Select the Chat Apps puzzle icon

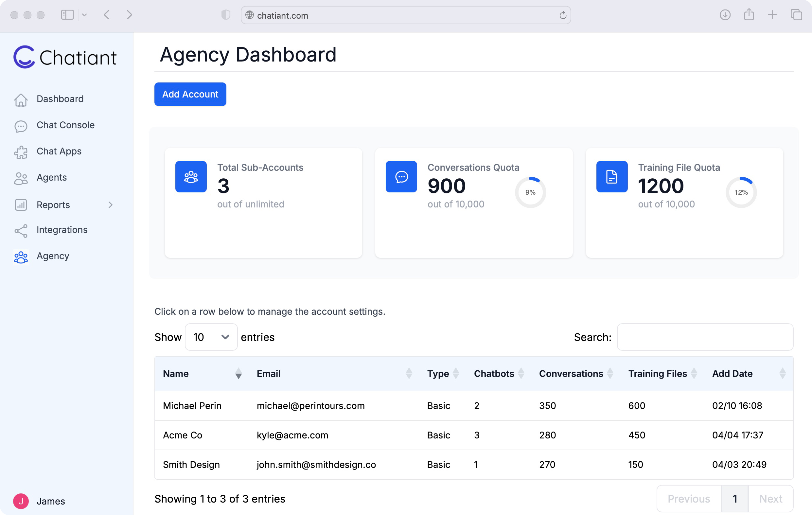[x=21, y=152]
